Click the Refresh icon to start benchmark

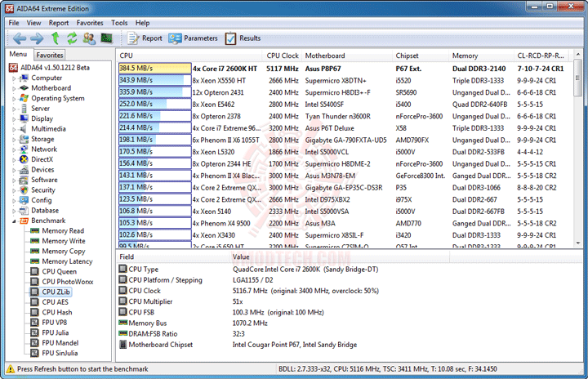coord(72,38)
